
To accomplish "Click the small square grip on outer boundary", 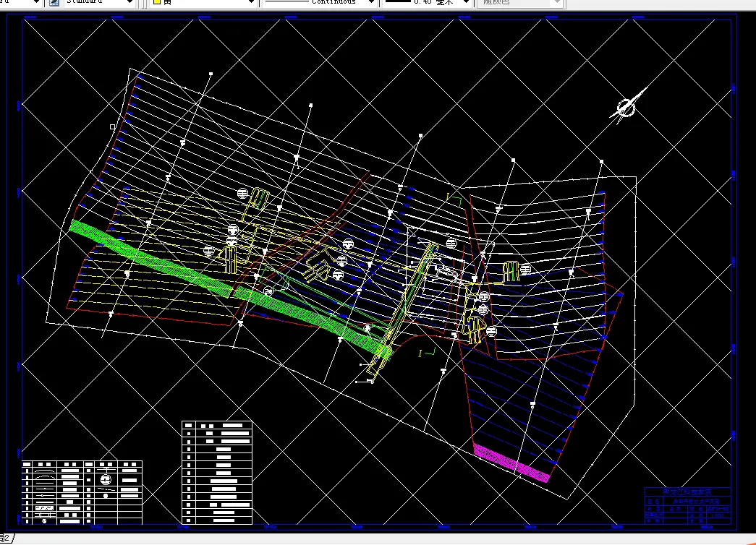I will click(x=112, y=126).
